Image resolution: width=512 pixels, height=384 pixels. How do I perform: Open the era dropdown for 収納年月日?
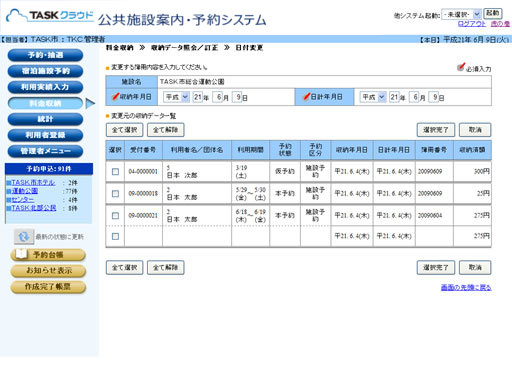click(176, 97)
